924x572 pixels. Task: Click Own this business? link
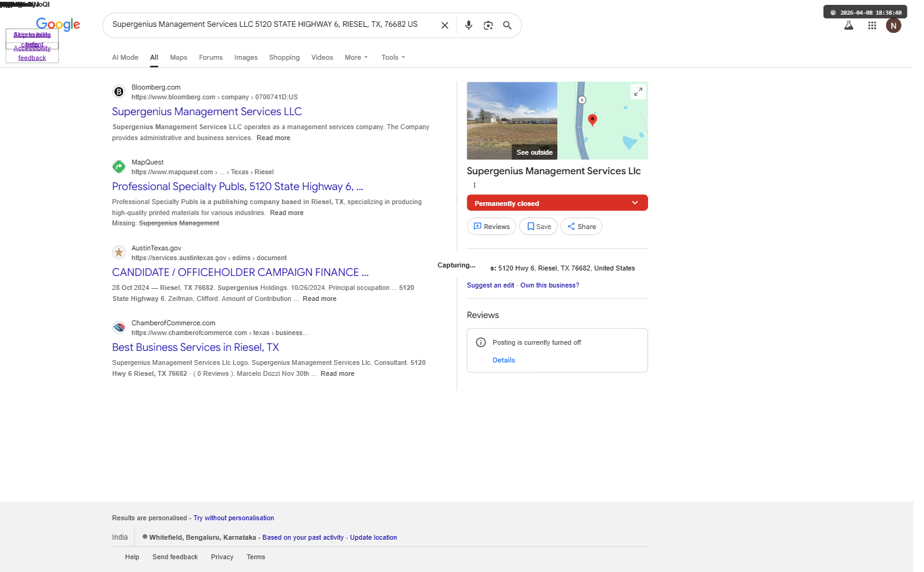549,285
